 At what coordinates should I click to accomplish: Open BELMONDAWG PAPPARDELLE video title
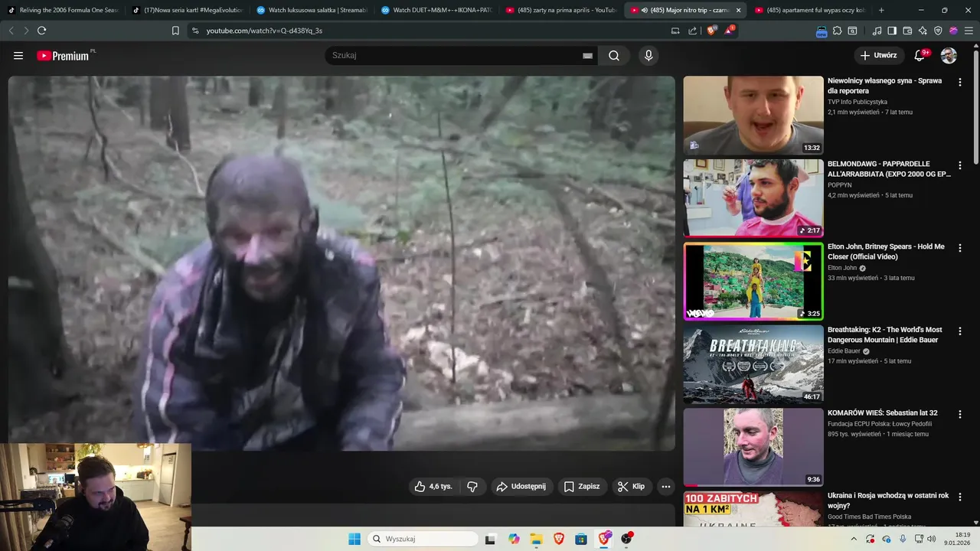pos(889,169)
